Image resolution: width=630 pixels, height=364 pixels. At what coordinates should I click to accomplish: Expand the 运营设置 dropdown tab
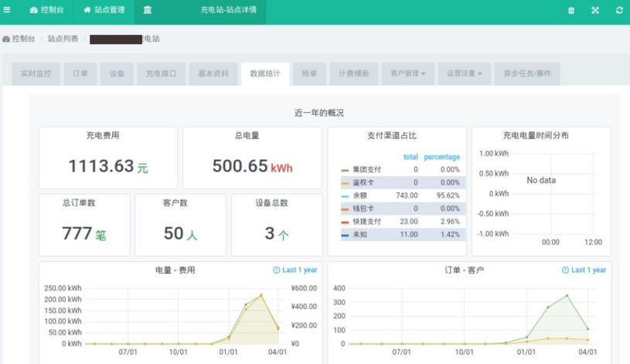(x=464, y=74)
